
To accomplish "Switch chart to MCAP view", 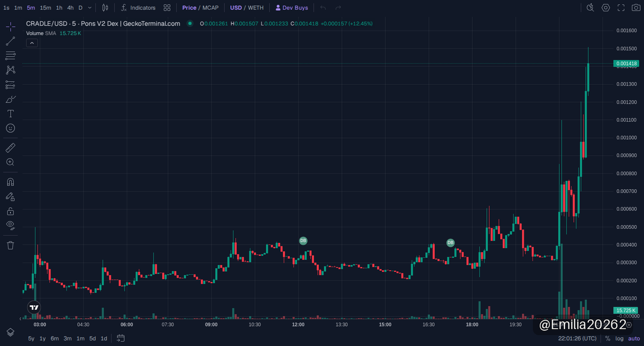I will (210, 8).
